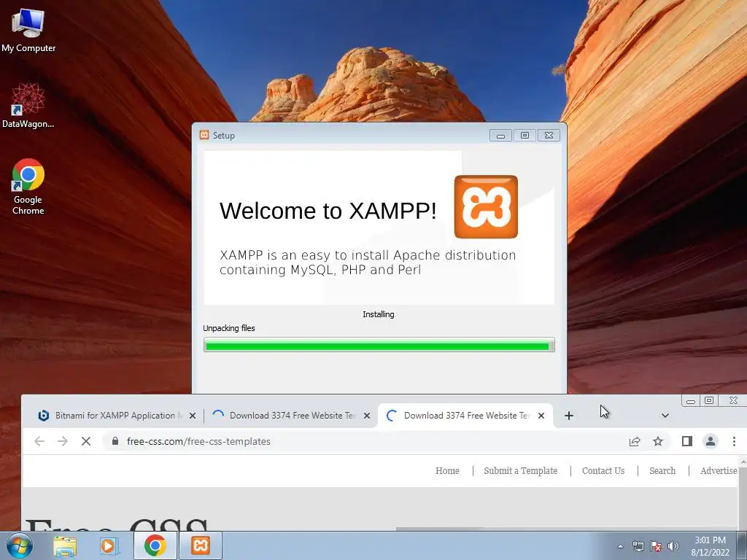This screenshot has width=747, height=560.
Task: Click the Setup window title icon
Action: (204, 135)
